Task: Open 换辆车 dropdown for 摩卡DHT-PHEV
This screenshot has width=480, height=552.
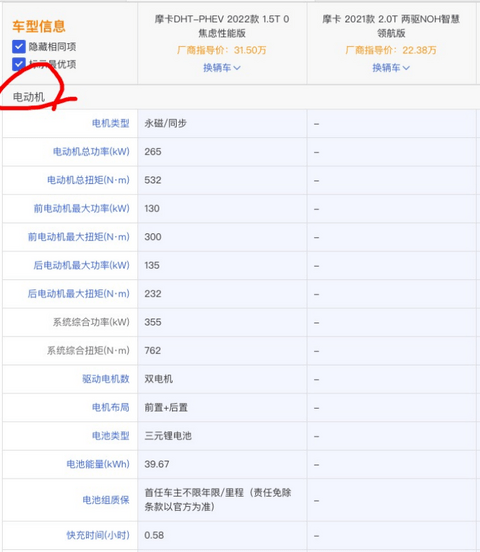Action: (x=222, y=68)
